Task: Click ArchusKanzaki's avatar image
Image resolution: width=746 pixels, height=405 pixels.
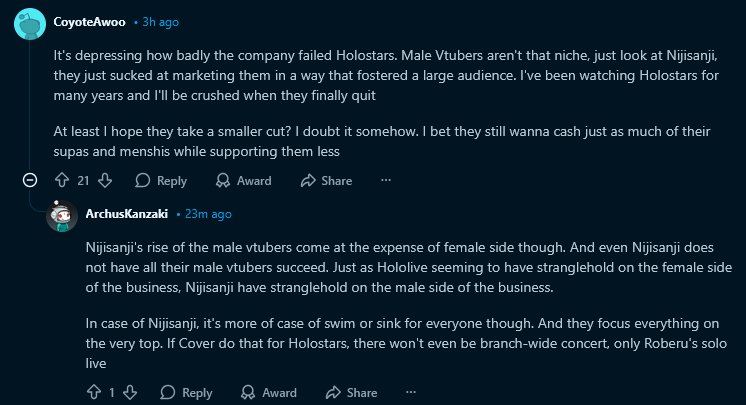Action: 62,216
